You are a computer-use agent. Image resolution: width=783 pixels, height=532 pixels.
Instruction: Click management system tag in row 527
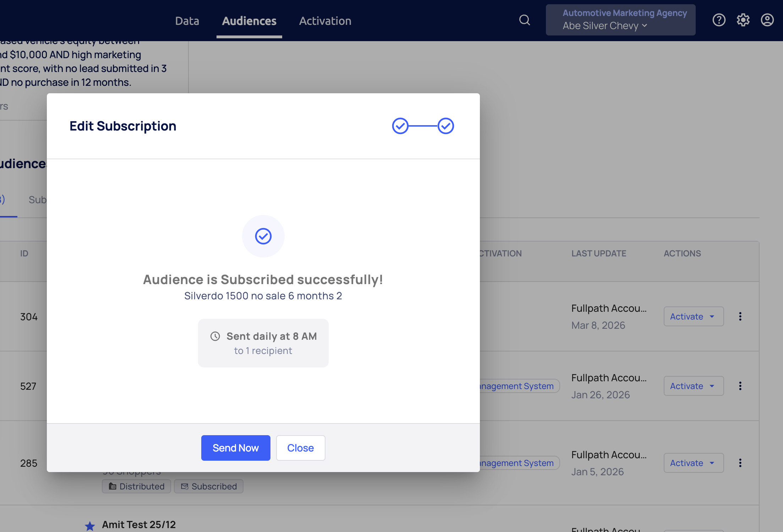[520, 386]
